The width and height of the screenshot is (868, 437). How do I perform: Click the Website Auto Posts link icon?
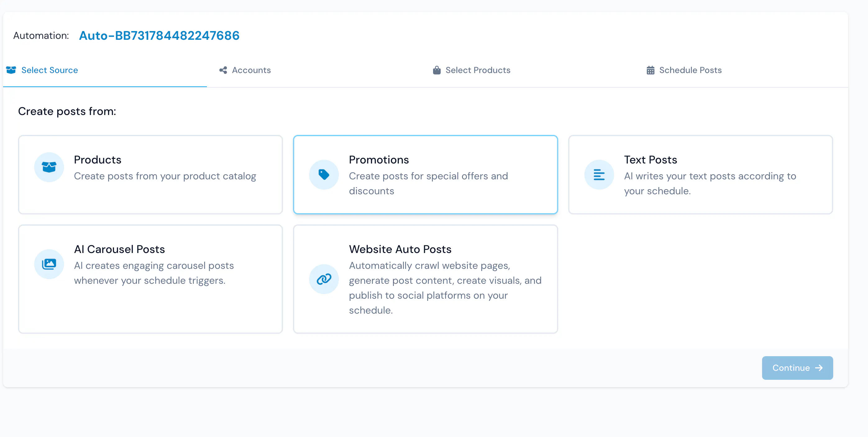[324, 279]
